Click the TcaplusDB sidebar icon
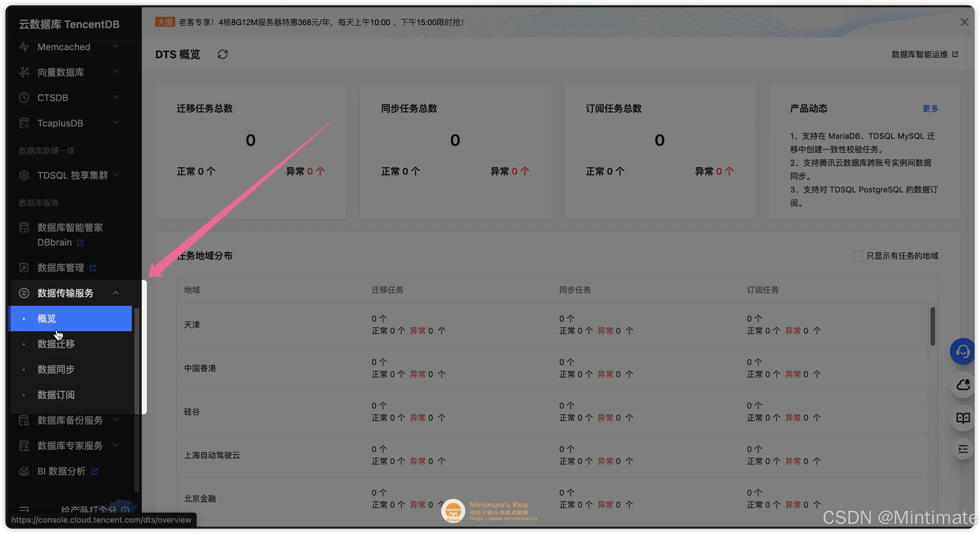 coord(24,123)
